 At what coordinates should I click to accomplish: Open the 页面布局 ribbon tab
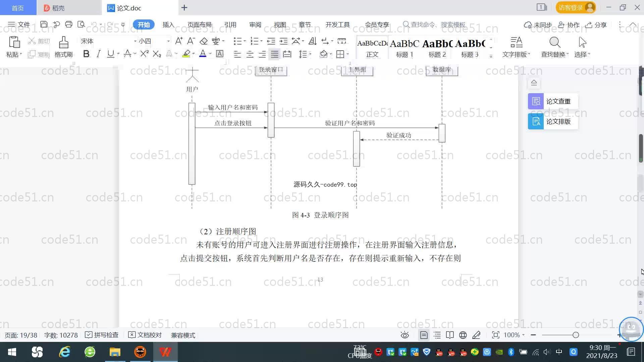199,25
